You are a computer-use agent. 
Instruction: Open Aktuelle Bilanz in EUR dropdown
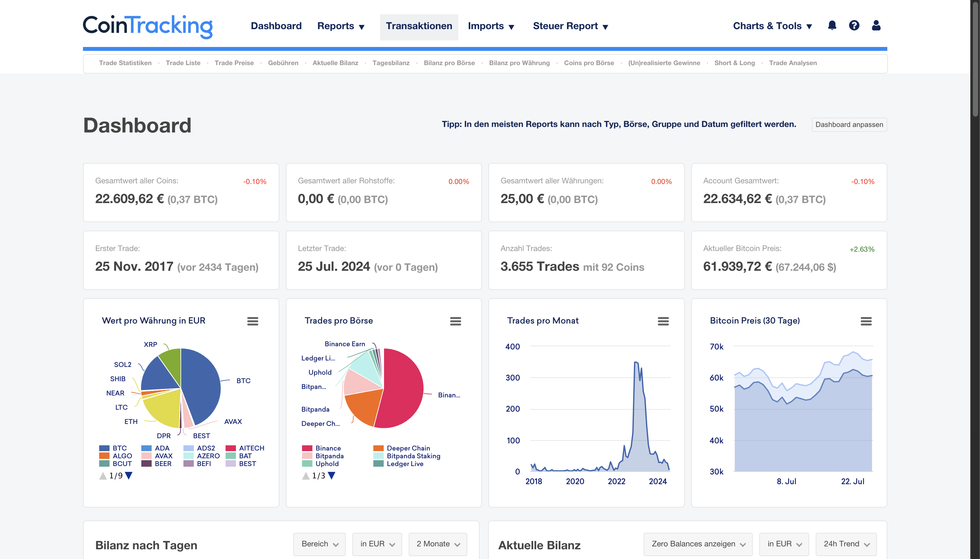[784, 544]
